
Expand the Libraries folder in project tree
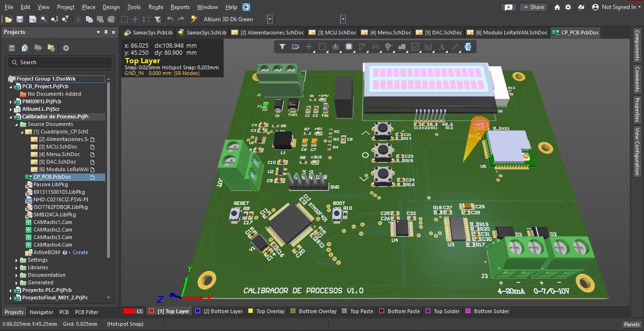(x=17, y=267)
